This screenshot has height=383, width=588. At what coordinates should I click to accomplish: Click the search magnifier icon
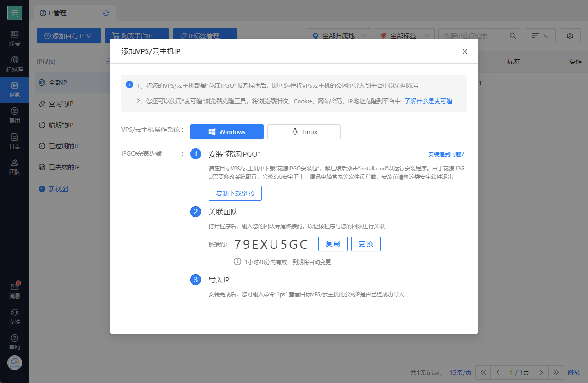513,36
